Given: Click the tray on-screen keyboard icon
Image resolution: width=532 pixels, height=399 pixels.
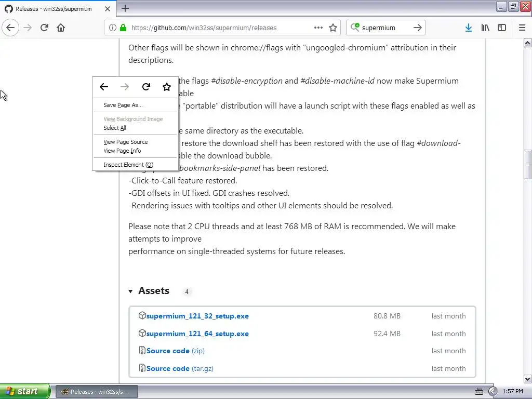Looking at the screenshot, I should tap(478, 392).
